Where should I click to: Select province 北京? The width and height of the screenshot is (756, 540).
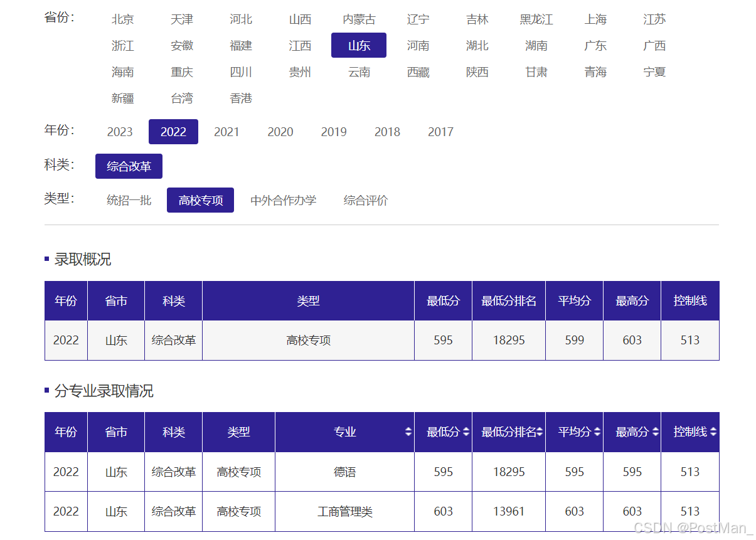pyautogui.click(x=123, y=19)
